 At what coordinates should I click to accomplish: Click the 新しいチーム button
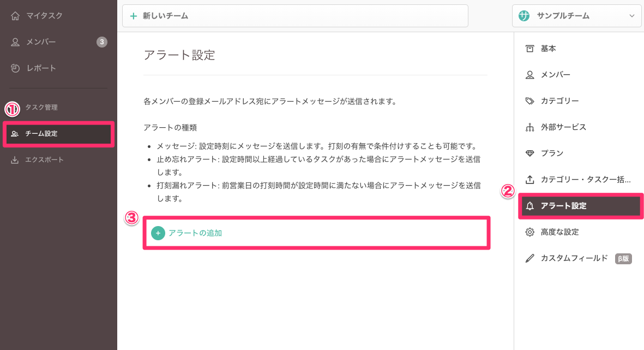point(295,16)
